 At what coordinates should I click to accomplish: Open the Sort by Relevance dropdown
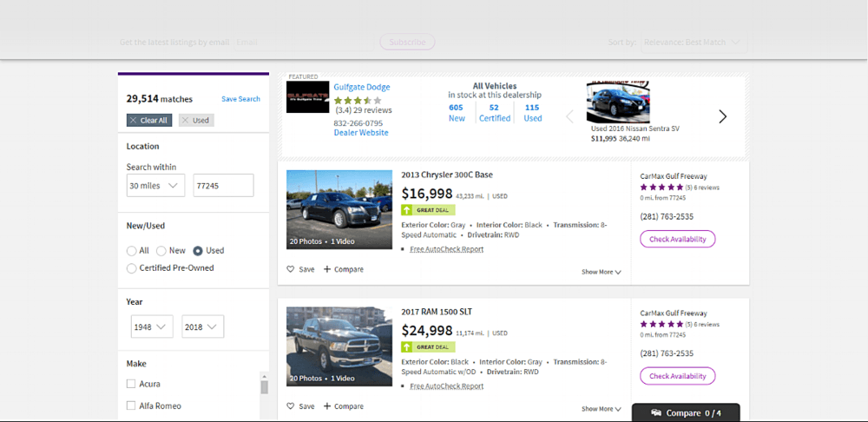coord(694,42)
